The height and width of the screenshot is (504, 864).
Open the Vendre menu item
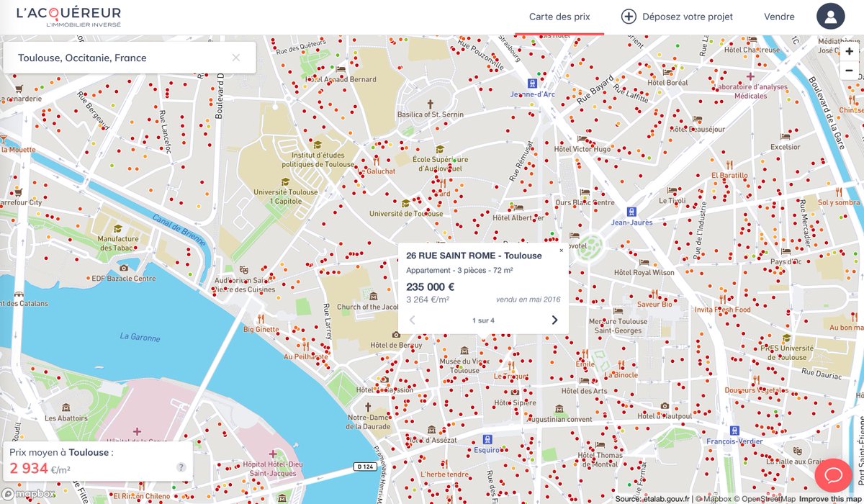pyautogui.click(x=778, y=16)
